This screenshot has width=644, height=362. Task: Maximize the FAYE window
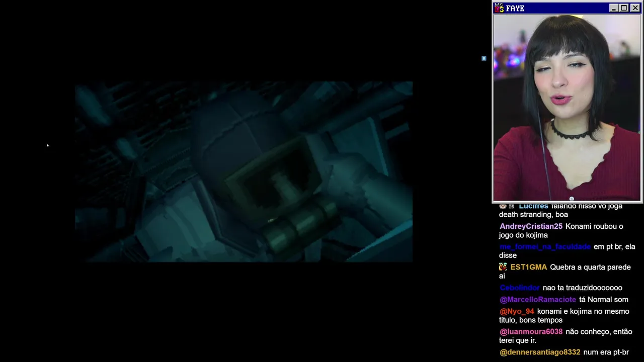(624, 8)
